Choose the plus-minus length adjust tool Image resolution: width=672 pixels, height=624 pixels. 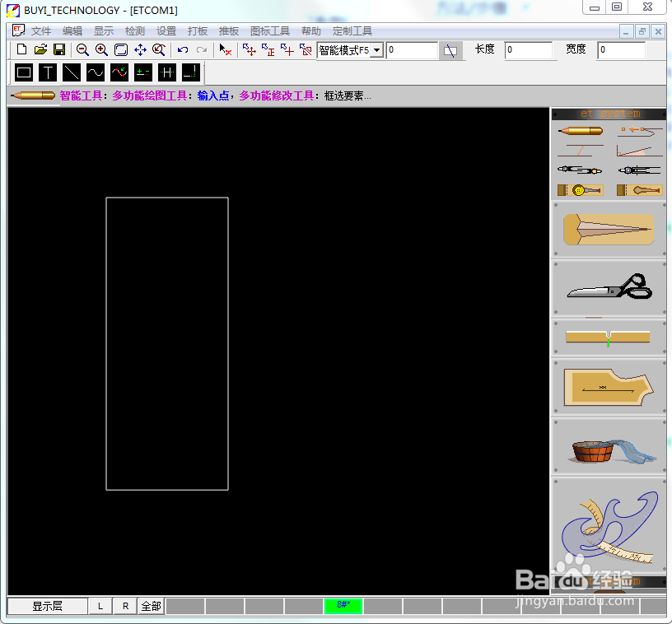143,72
